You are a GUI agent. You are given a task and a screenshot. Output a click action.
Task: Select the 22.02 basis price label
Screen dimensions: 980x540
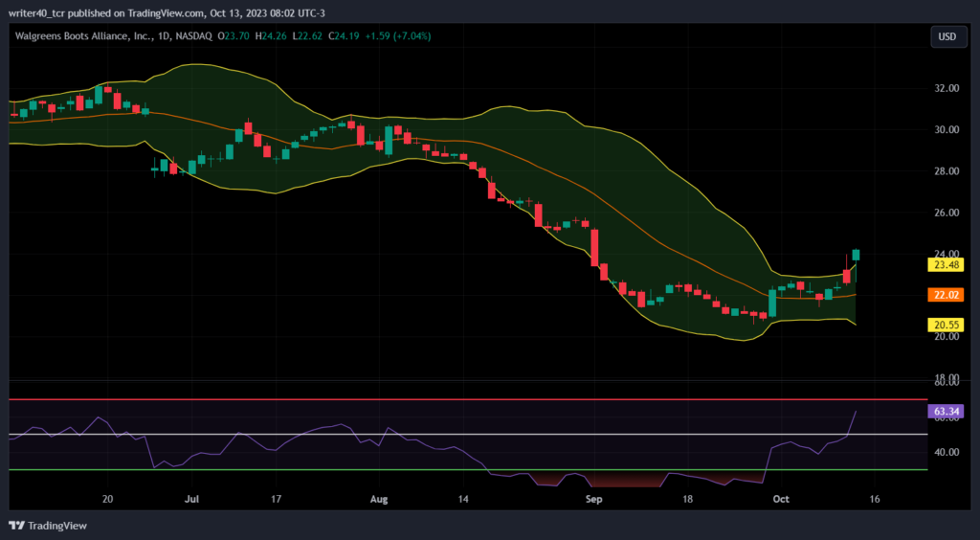click(x=946, y=294)
